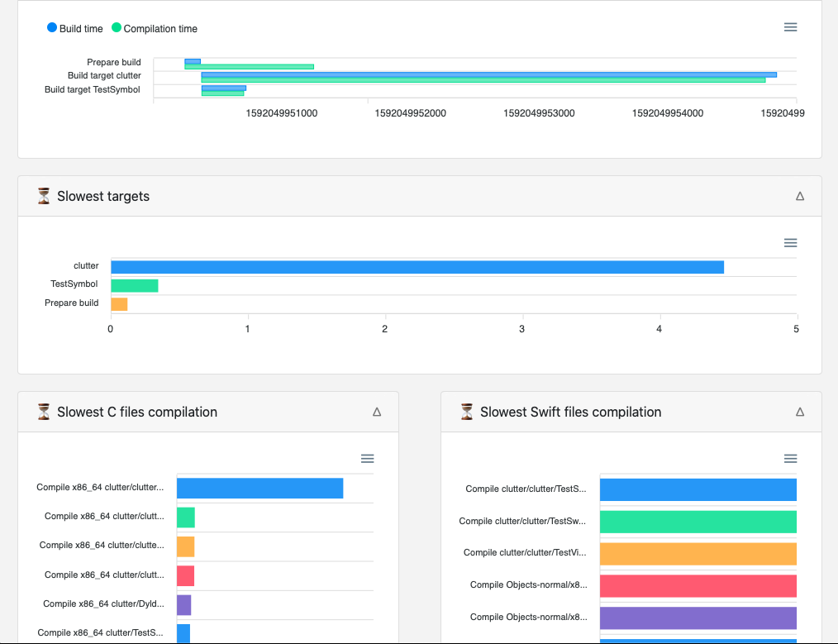
Task: Click the 'Build target TestSymbol' timeline label
Action: (93, 89)
